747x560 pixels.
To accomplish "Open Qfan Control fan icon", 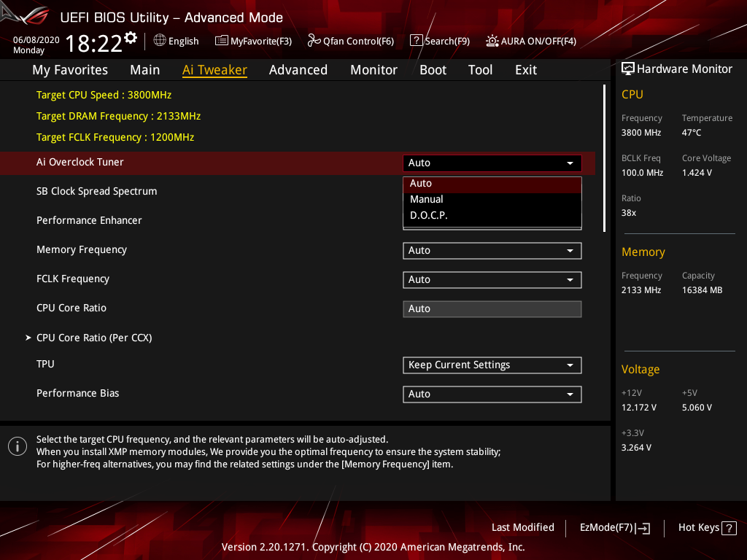I will tap(314, 41).
